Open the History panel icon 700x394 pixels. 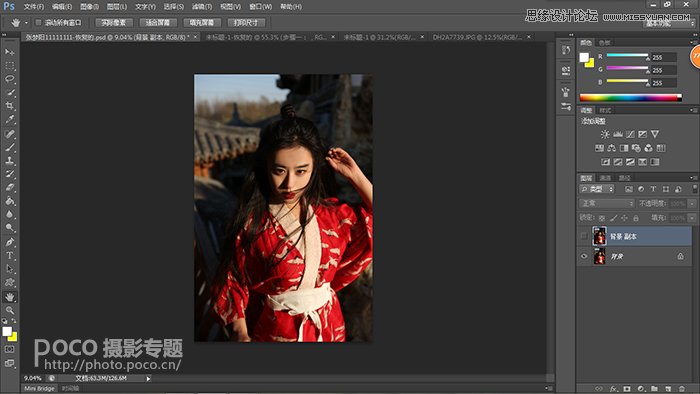(x=566, y=50)
